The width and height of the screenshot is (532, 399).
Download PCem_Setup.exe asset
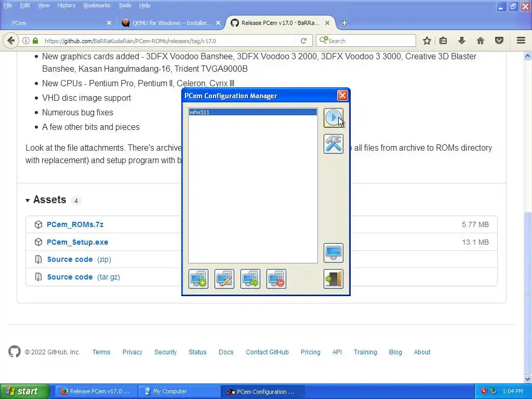[77, 242]
